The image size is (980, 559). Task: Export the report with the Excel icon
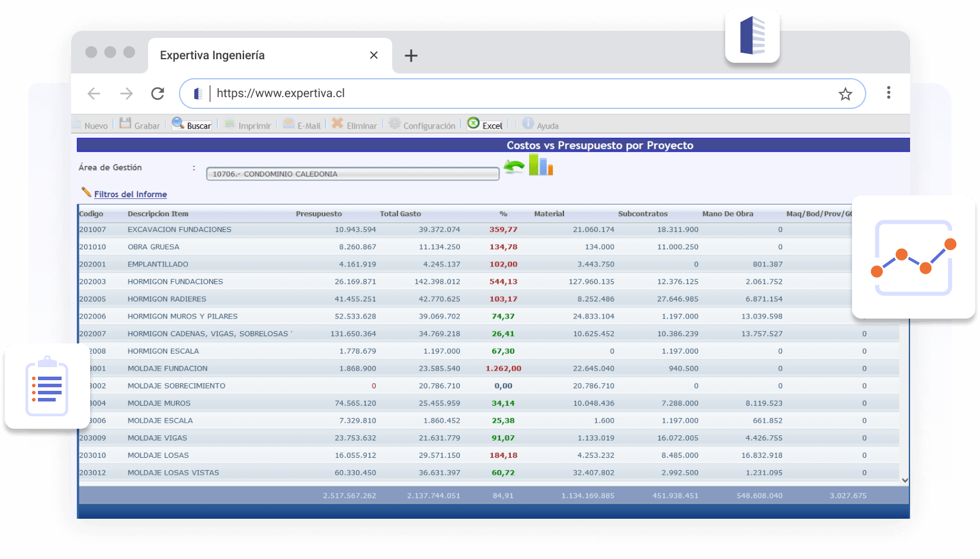point(473,123)
